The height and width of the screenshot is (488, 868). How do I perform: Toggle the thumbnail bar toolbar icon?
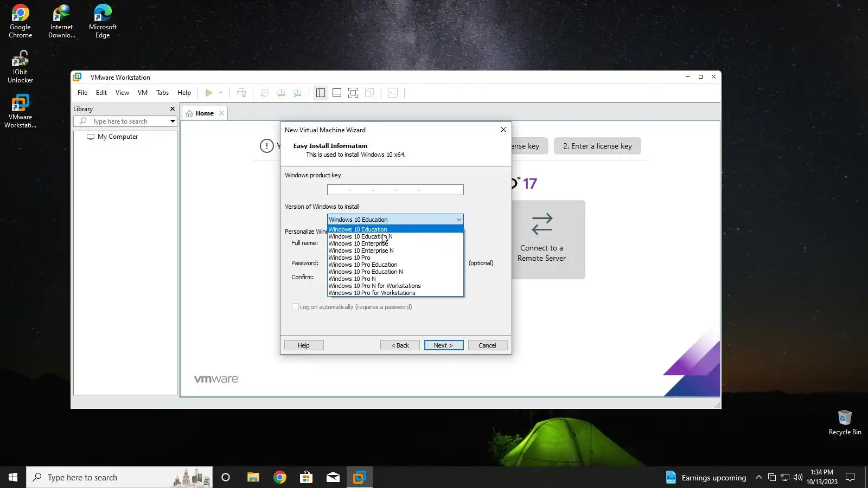point(337,93)
